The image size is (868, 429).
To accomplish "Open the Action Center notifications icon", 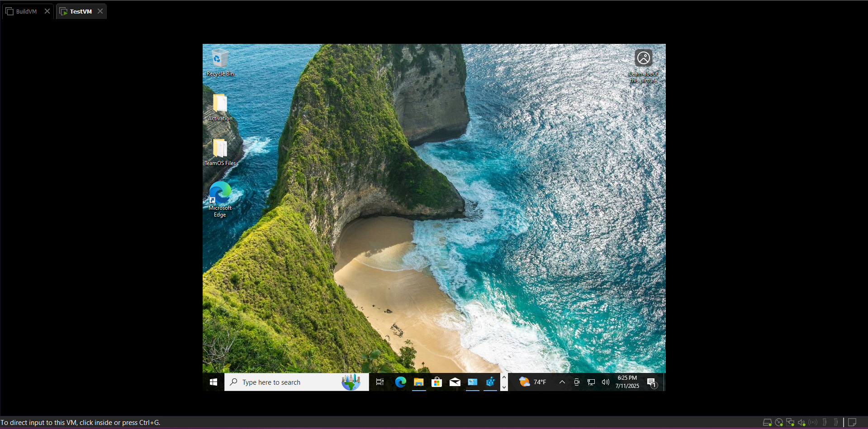I will [652, 382].
